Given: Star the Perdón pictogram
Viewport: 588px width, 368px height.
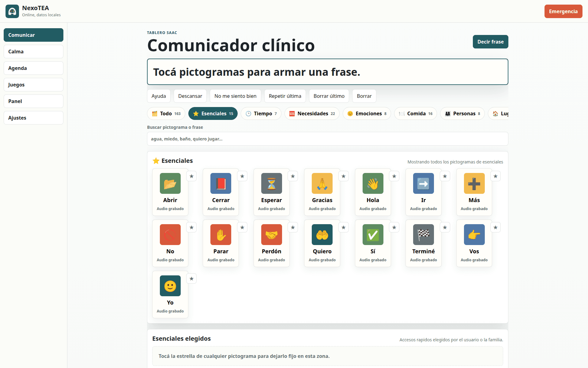Looking at the screenshot, I should (x=293, y=227).
